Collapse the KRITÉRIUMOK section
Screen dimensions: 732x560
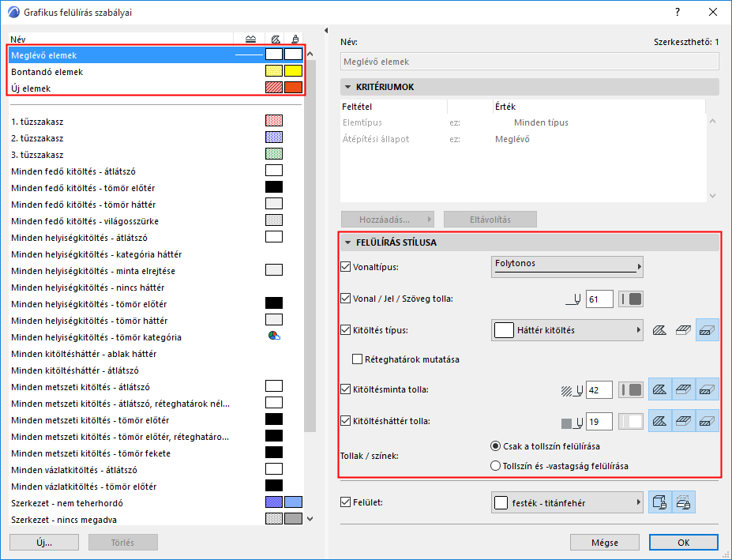click(347, 87)
